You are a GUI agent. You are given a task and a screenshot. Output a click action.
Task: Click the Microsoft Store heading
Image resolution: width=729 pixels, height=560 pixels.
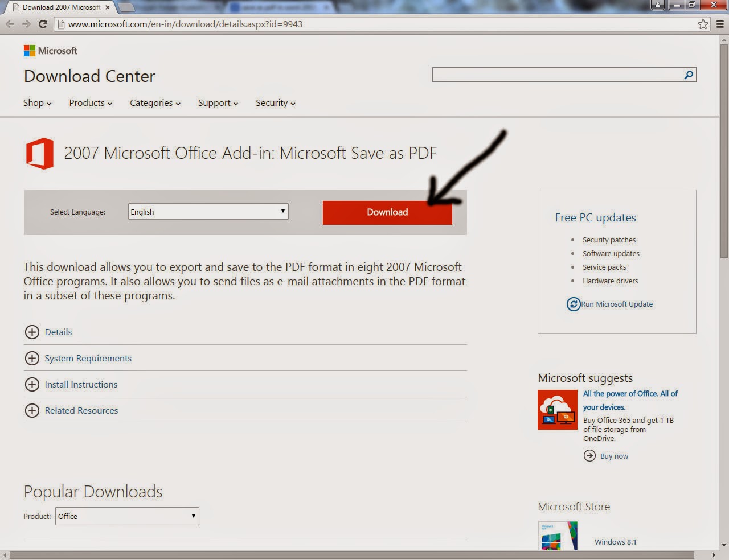tap(574, 507)
